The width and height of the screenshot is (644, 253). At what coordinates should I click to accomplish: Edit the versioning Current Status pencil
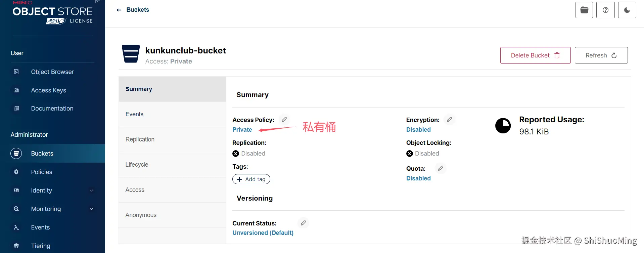point(303,223)
